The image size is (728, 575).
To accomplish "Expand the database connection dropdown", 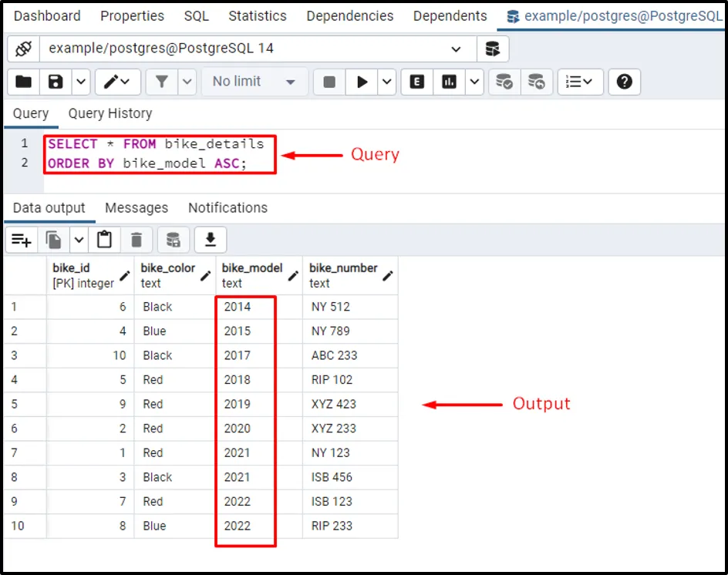I will (x=457, y=49).
